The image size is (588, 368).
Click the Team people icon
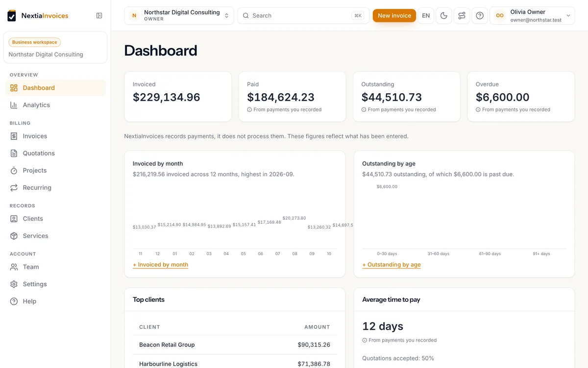click(x=14, y=267)
